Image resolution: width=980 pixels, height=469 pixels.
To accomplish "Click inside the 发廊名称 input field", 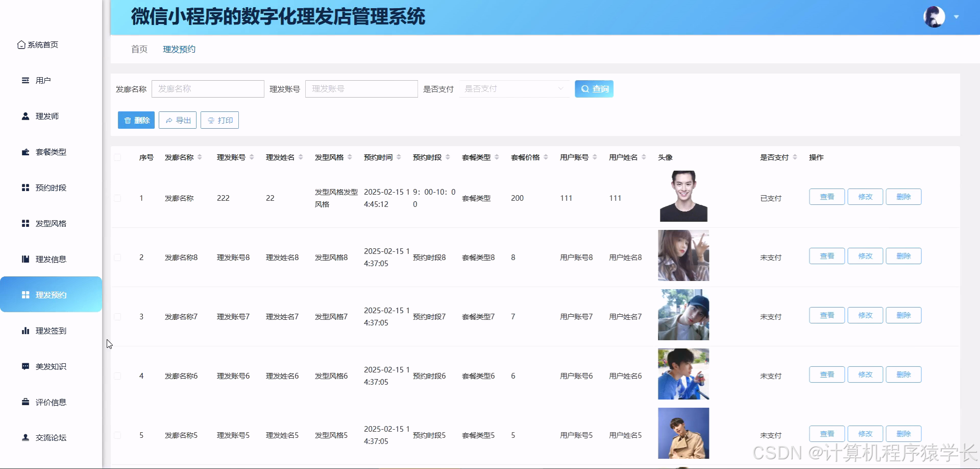I will 208,88.
